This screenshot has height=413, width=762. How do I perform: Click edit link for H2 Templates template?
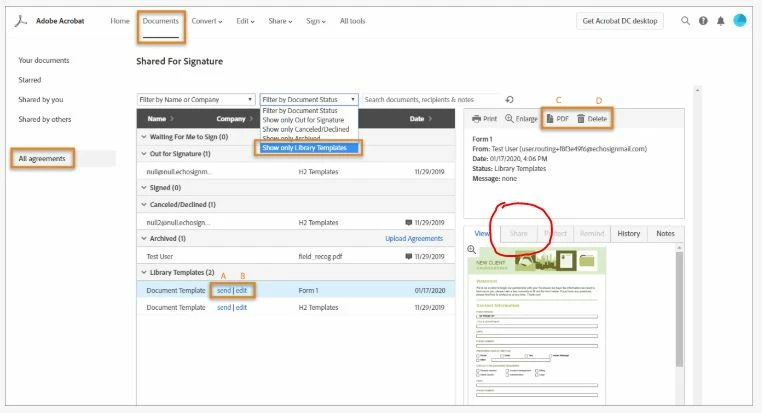[242, 308]
